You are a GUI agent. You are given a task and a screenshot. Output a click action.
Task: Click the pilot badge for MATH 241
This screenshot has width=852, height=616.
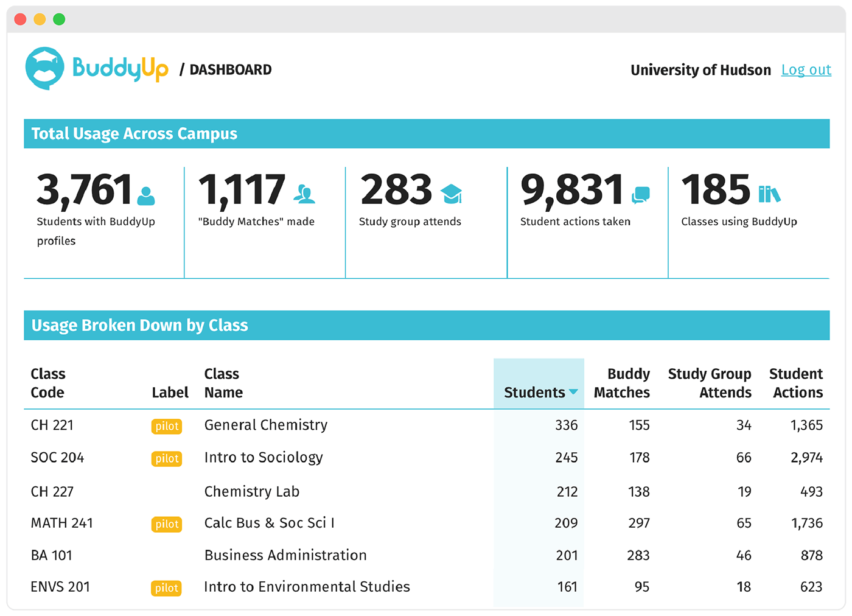click(167, 524)
